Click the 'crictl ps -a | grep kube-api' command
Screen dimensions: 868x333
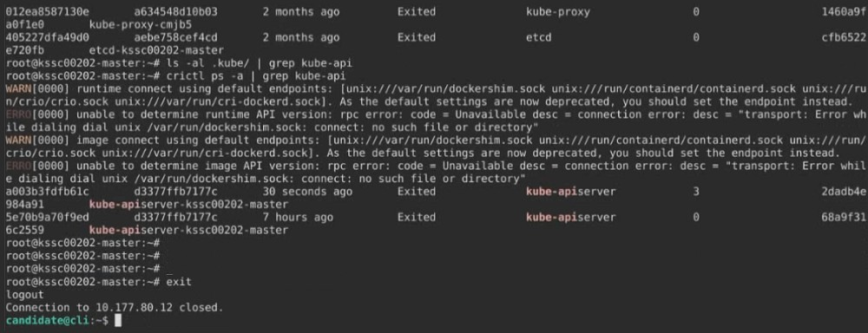click(256, 76)
